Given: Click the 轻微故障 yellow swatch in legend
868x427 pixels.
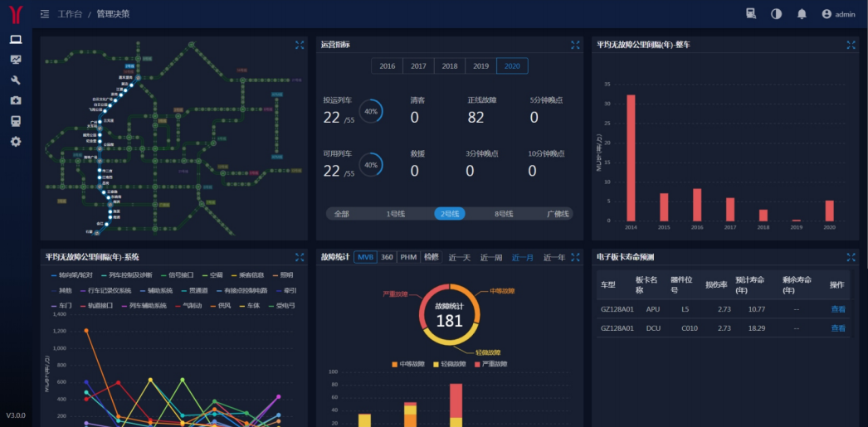Looking at the screenshot, I should tap(436, 364).
